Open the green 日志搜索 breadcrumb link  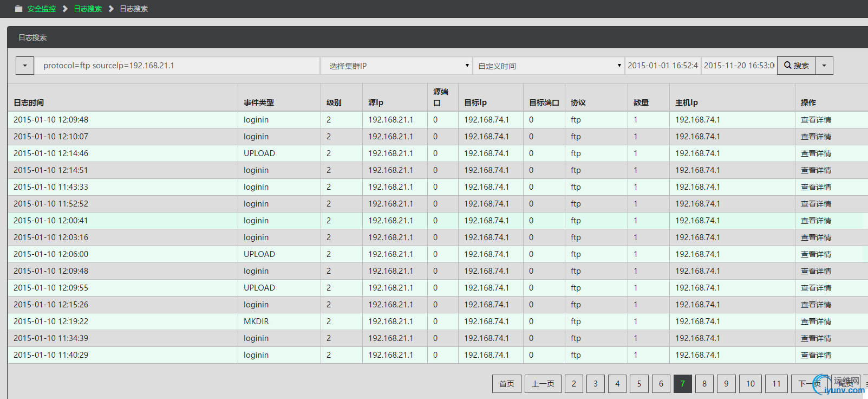pyautogui.click(x=88, y=9)
